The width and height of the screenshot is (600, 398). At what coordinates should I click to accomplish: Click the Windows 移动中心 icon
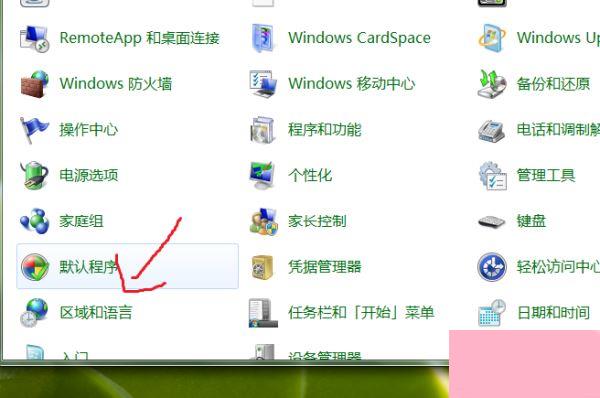point(263,84)
